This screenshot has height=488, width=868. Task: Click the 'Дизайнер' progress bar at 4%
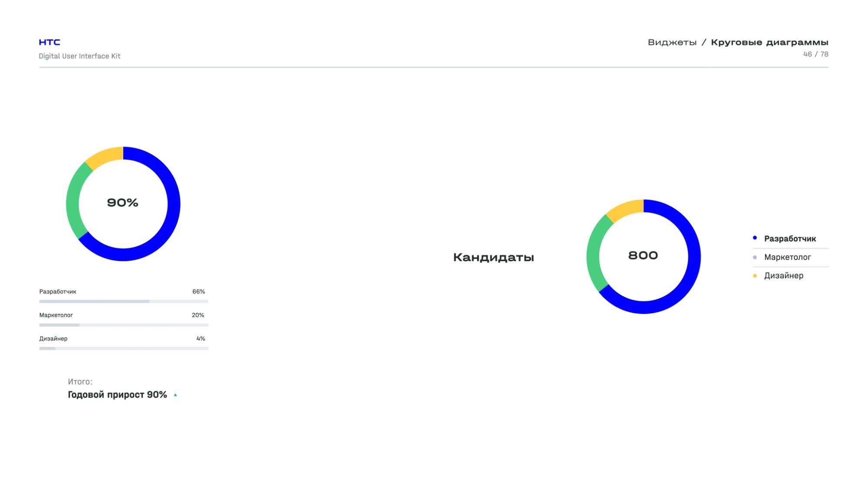124,348
